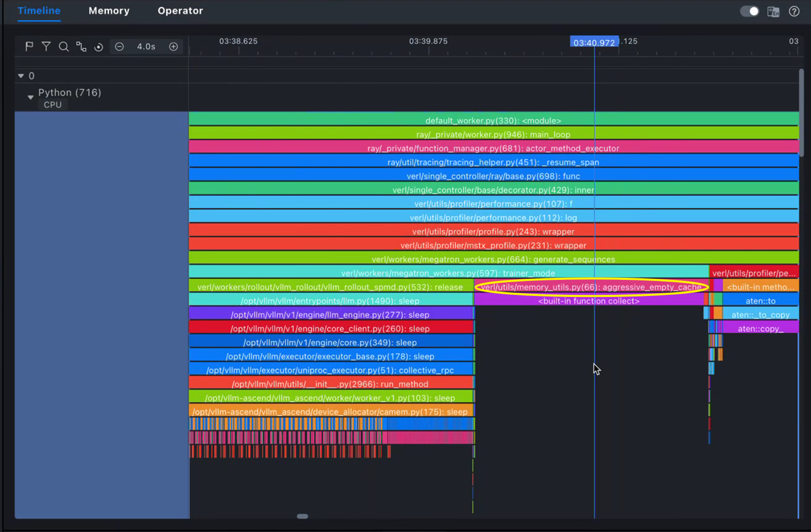Select the generate_sequences frame bar
811x532 pixels.
[x=493, y=259]
